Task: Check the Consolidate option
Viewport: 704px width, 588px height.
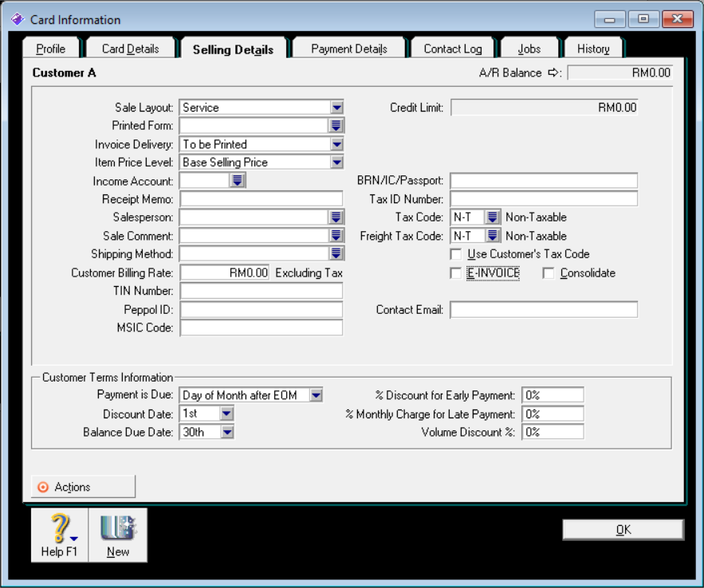Action: click(549, 273)
